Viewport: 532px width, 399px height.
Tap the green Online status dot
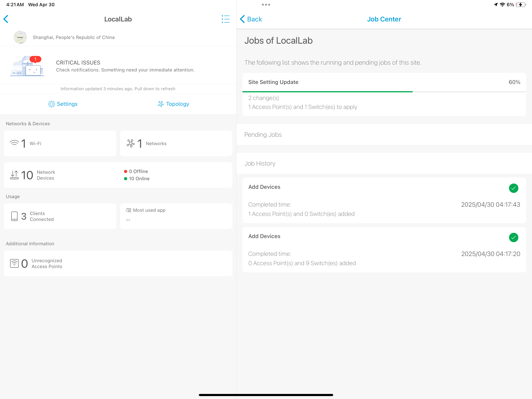(126, 179)
